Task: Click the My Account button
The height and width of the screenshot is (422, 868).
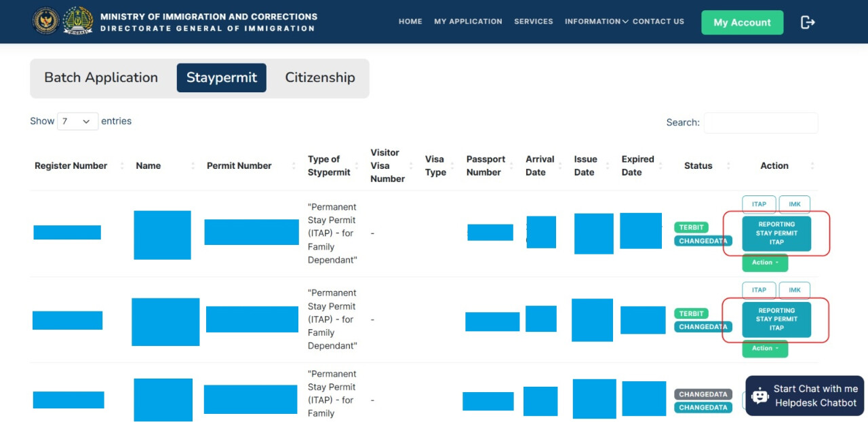Action: coord(742,22)
